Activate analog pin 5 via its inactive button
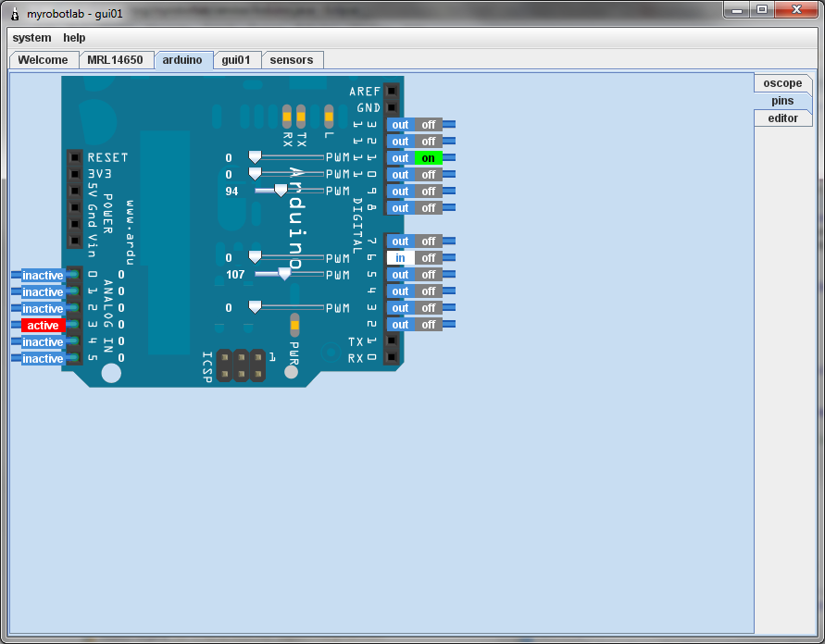The image size is (825, 644). point(44,358)
